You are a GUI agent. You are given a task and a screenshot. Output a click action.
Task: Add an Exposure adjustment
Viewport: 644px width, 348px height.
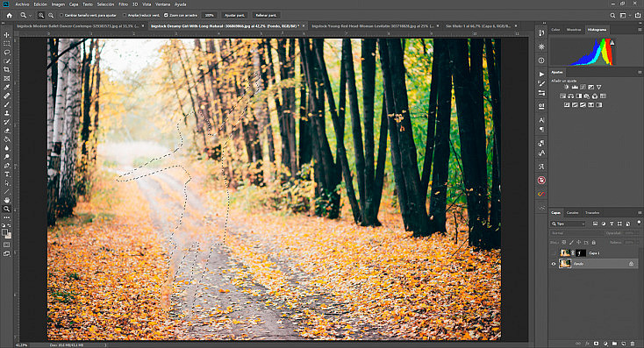click(x=591, y=87)
